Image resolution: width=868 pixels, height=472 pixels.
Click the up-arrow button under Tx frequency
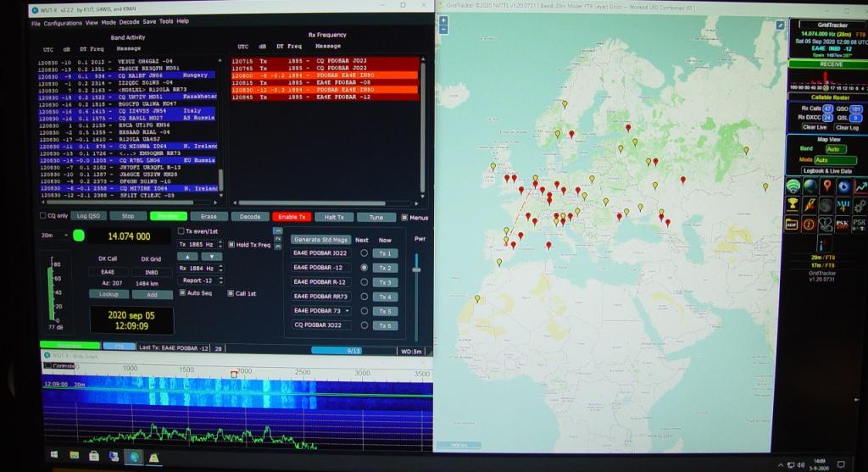(x=187, y=257)
